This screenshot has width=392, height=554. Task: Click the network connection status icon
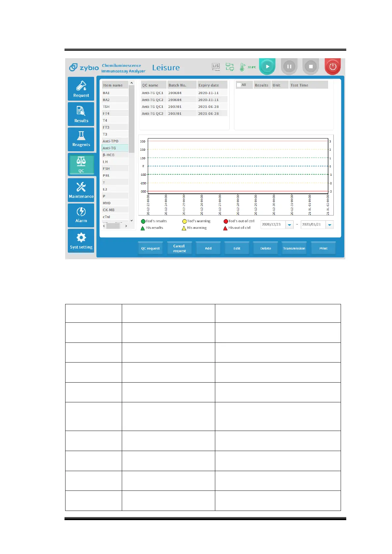pos(230,67)
